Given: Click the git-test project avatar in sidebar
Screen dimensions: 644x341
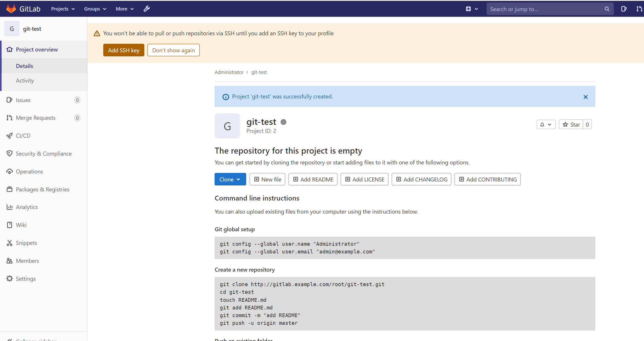Looking at the screenshot, I should (x=12, y=29).
